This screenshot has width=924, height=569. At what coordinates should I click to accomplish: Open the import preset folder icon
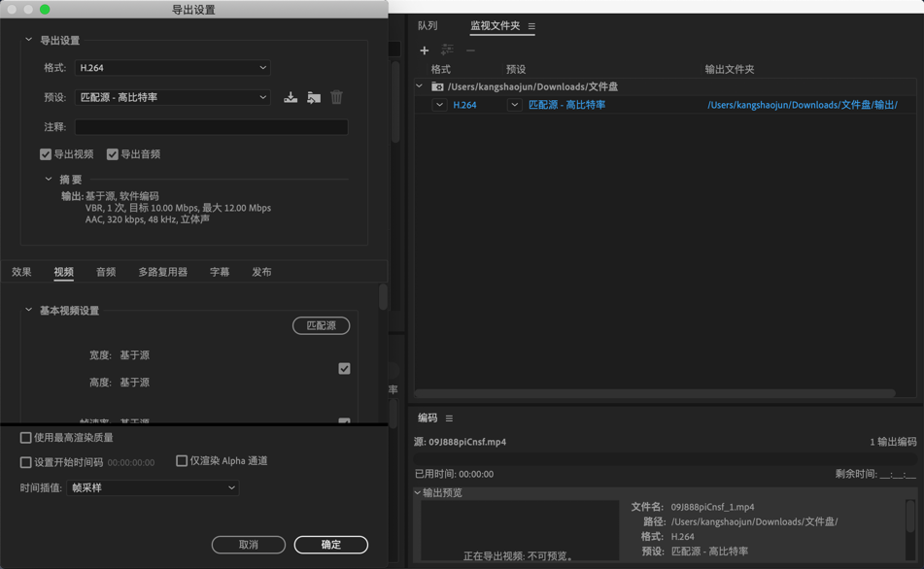coord(313,97)
